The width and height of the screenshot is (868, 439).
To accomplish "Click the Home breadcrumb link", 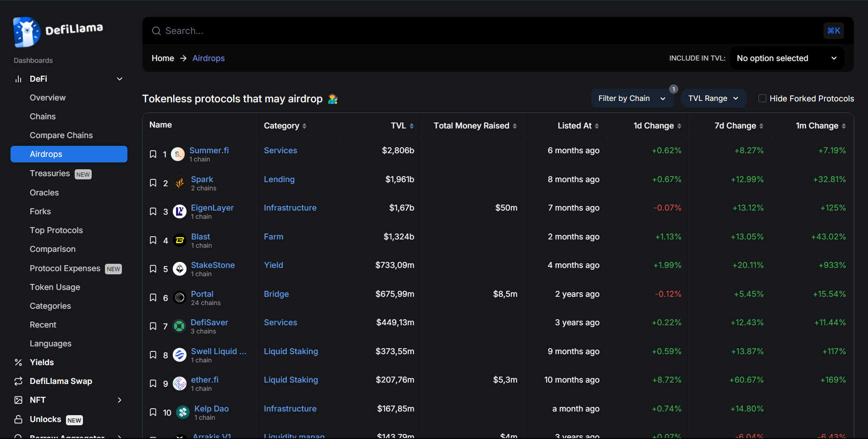I will click(x=163, y=58).
